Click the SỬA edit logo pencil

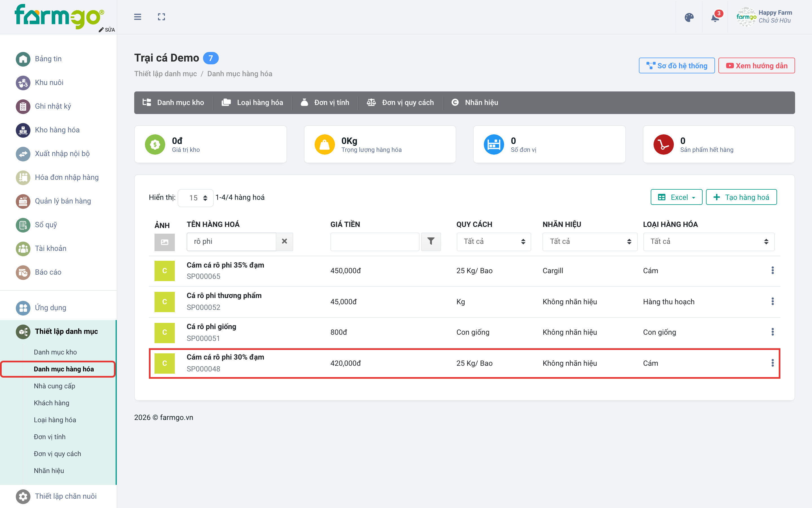pos(107,30)
